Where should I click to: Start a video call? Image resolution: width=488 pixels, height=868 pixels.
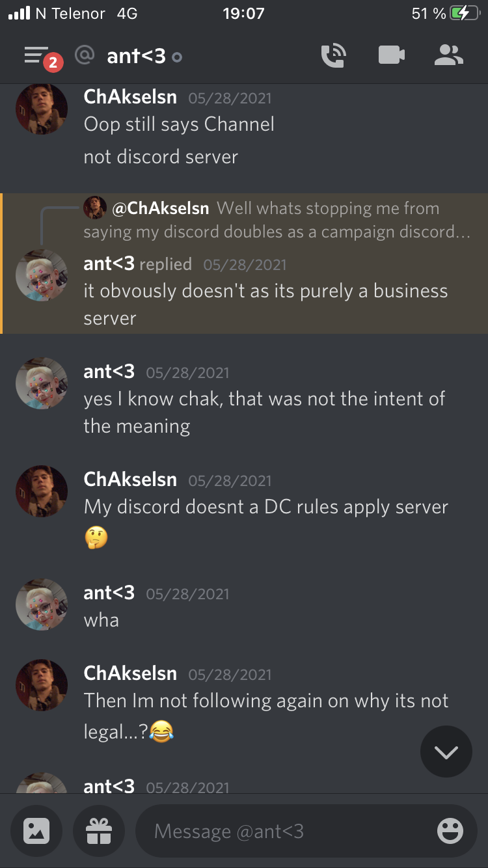391,55
